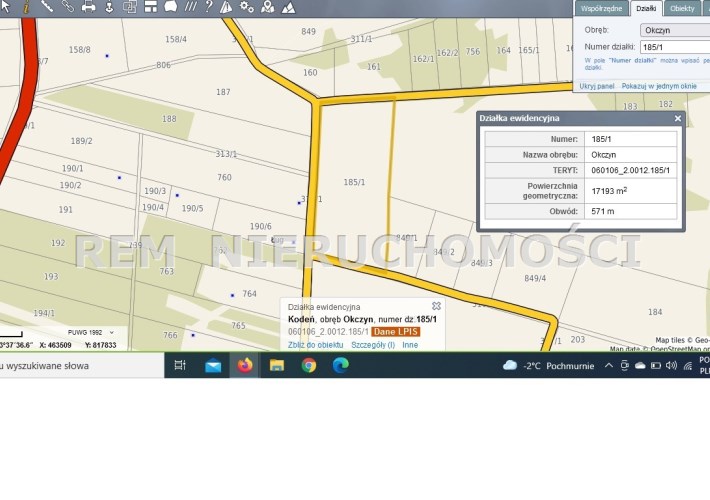Close the map popup for parcel 185/1
Screen dimensions: 710x500
(436, 306)
